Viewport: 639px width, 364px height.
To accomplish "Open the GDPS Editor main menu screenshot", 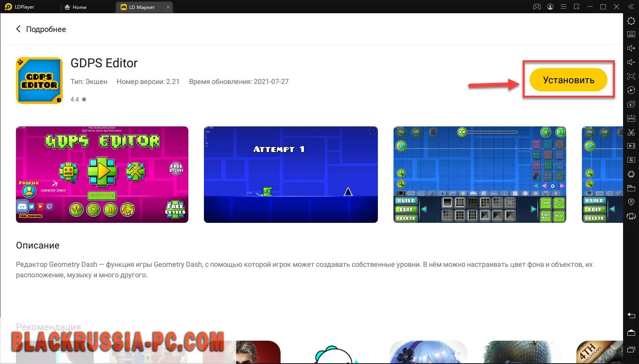I will tap(102, 175).
